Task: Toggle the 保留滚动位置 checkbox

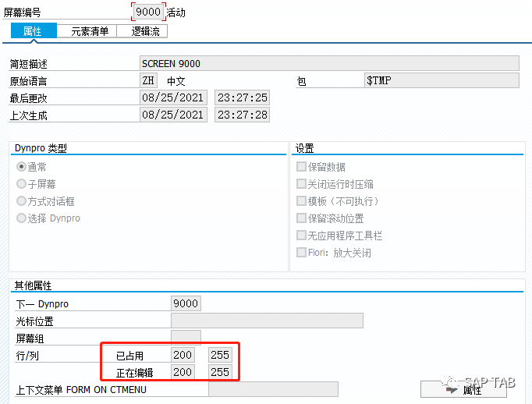Action: point(301,218)
